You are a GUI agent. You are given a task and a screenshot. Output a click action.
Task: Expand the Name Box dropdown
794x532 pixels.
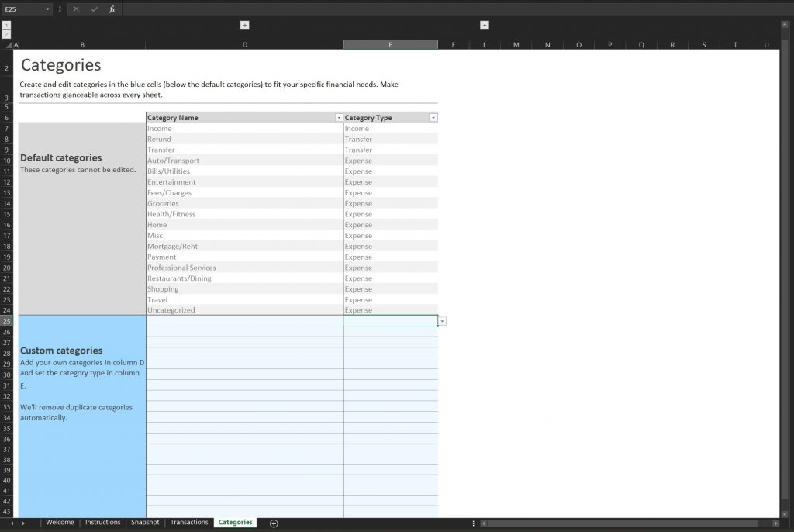pos(48,9)
